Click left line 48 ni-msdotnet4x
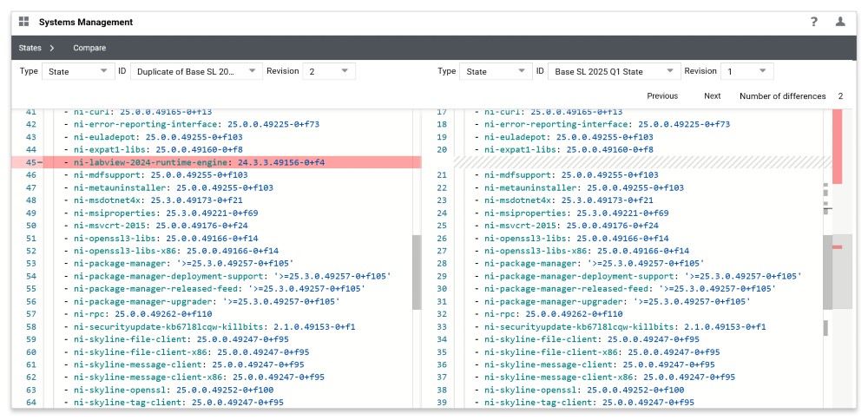The image size is (868, 420). (158, 200)
